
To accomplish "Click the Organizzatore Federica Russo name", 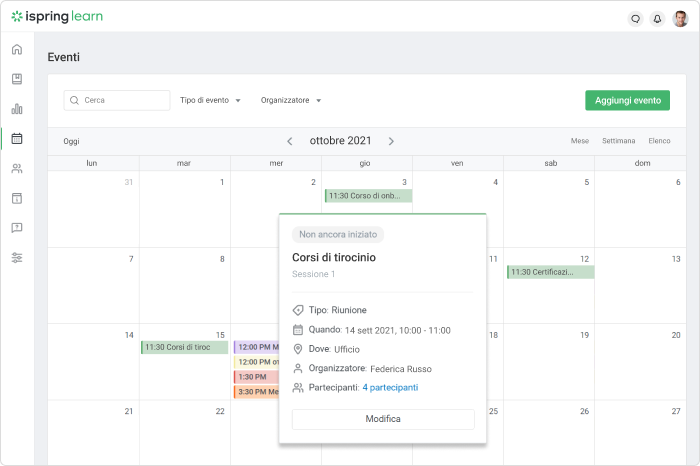I will [x=401, y=369].
